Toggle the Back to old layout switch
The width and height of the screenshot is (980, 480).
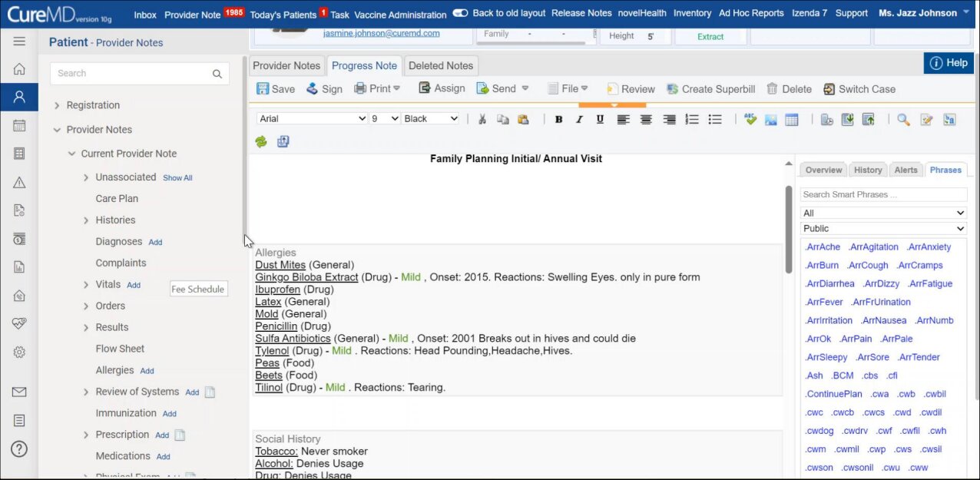point(460,14)
